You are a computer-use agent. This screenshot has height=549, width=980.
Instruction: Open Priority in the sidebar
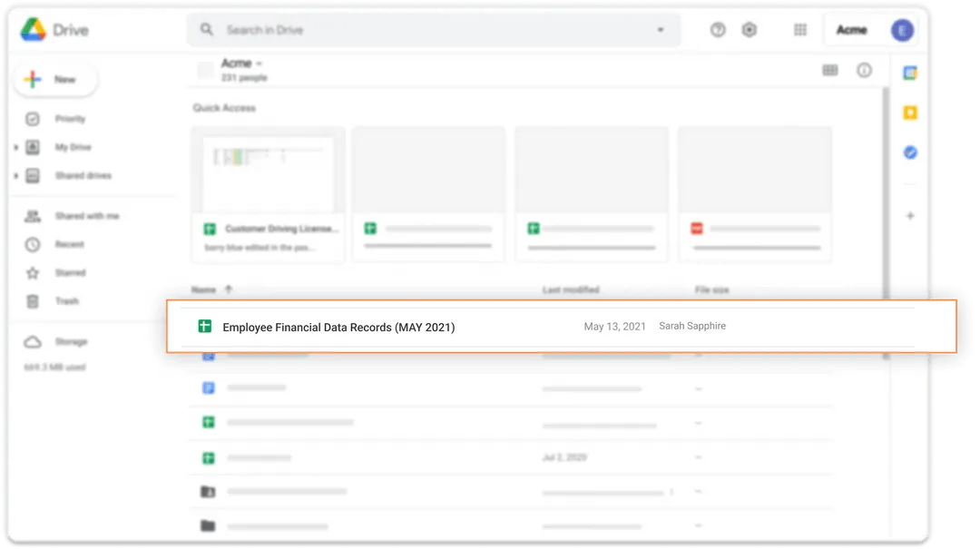tap(69, 119)
